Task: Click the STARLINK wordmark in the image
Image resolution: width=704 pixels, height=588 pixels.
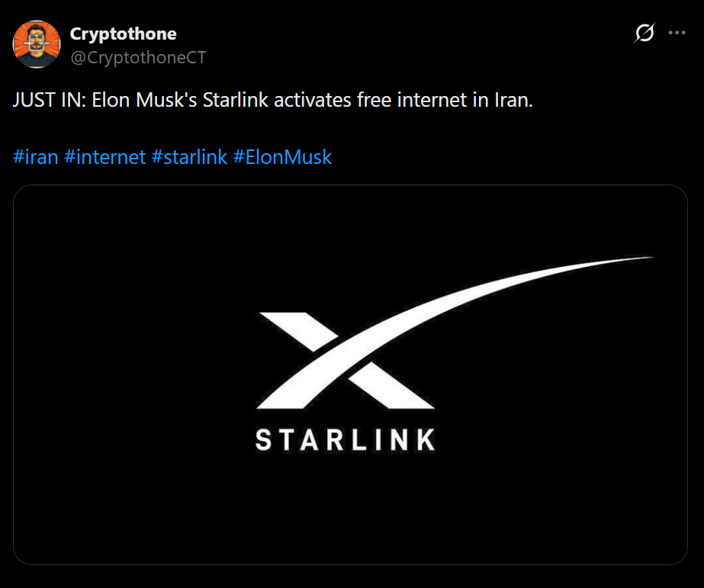Action: click(x=345, y=440)
